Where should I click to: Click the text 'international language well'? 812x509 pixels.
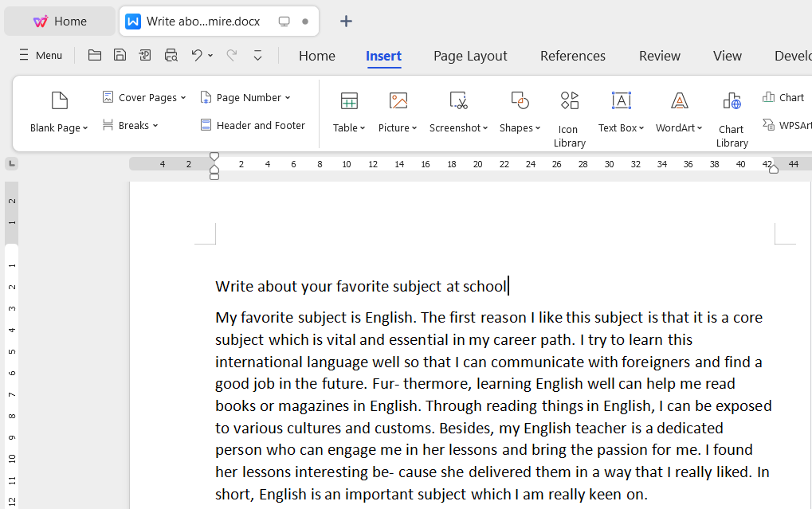click(308, 362)
